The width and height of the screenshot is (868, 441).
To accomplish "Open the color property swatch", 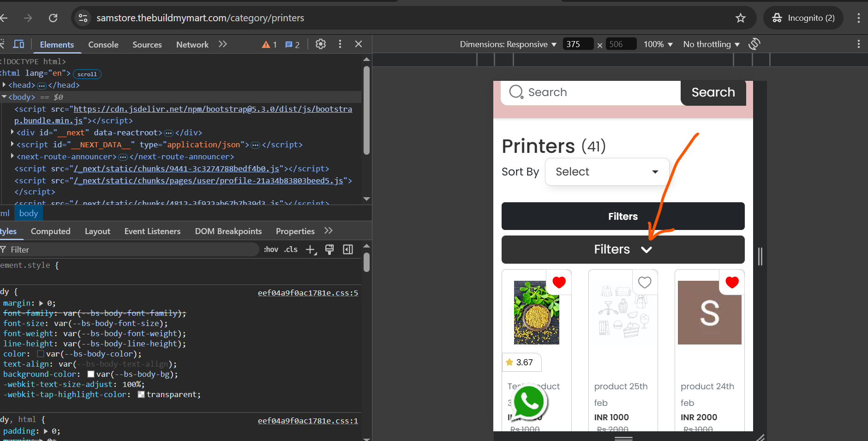I will (41, 354).
